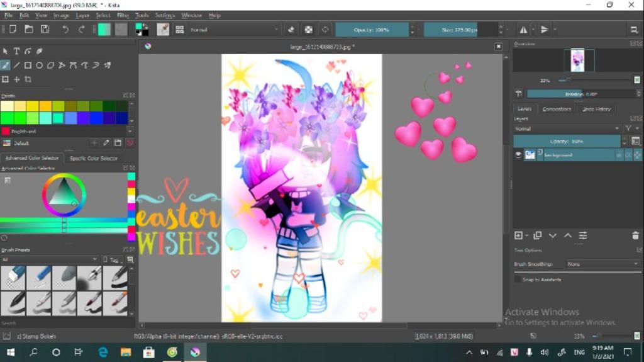Open Brush Smoothing None dropdown
Viewport: 644px width, 362px height.
click(603, 264)
